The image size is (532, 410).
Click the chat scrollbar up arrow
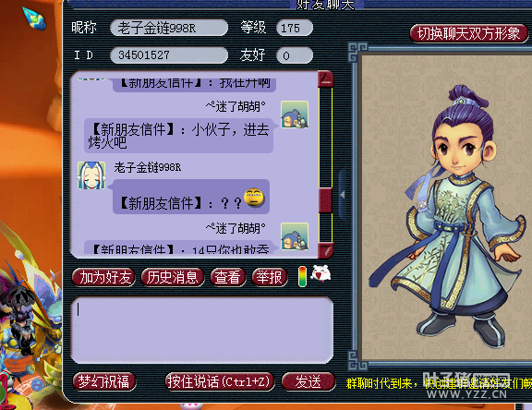click(x=326, y=79)
